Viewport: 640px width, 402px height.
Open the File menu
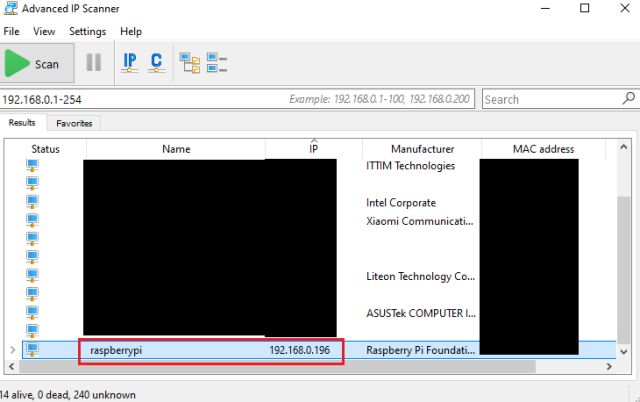click(11, 31)
